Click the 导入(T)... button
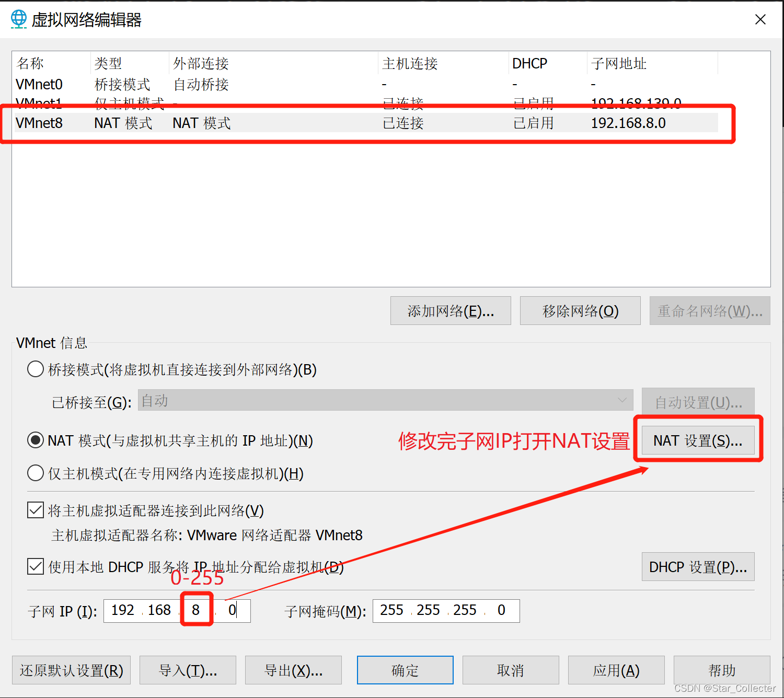784x698 pixels. click(x=188, y=670)
